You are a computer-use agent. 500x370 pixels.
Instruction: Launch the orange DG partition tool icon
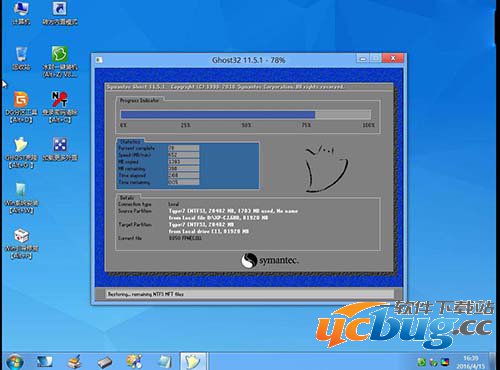pos(21,107)
